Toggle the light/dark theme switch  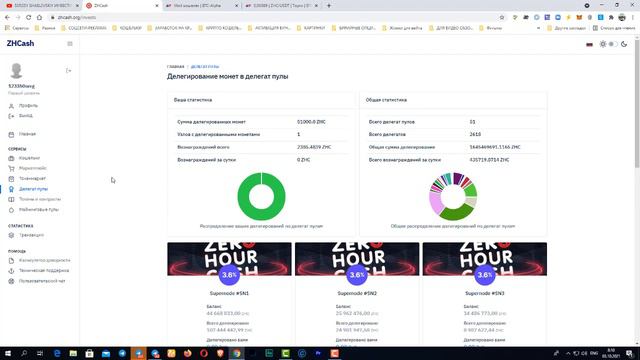(613, 44)
